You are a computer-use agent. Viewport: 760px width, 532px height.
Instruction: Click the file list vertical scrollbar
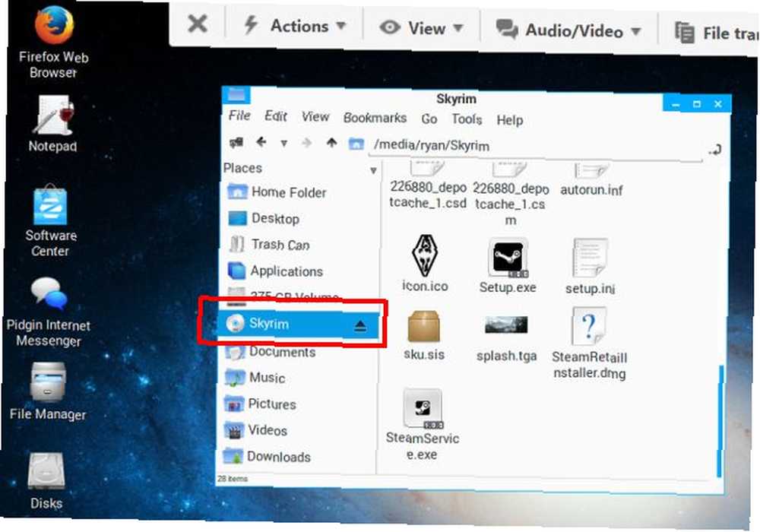coord(720,420)
